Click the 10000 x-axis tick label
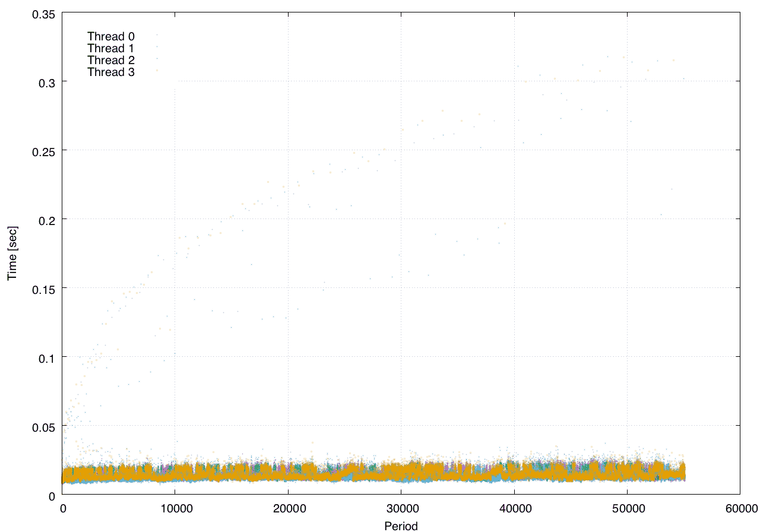760x532 pixels. click(x=175, y=508)
